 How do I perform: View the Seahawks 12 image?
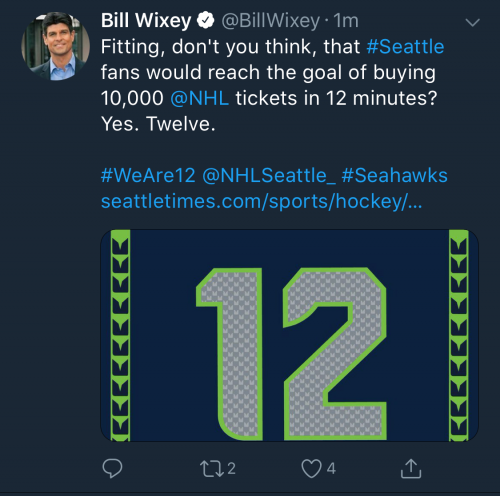pos(289,335)
